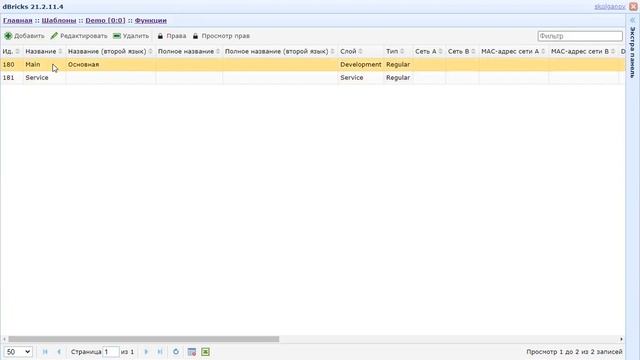The image size is (640, 360).
Task: Export the table to Excel
Action: (x=205, y=352)
